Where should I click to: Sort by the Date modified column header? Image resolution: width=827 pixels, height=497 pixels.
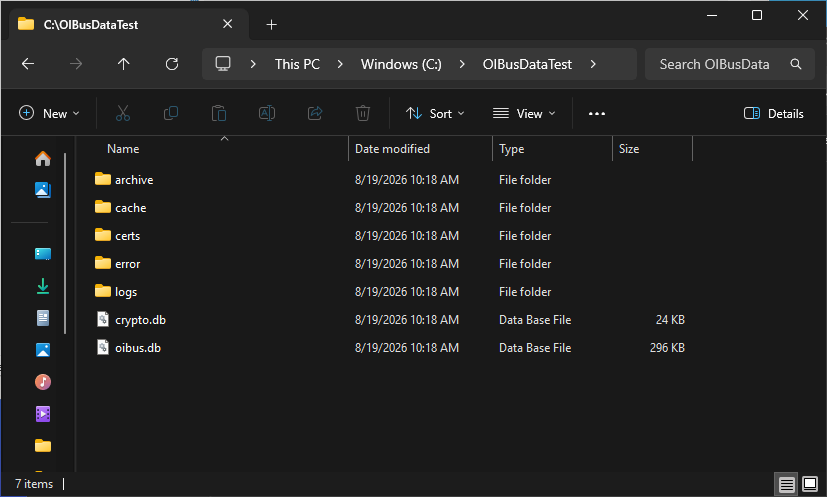click(x=392, y=149)
